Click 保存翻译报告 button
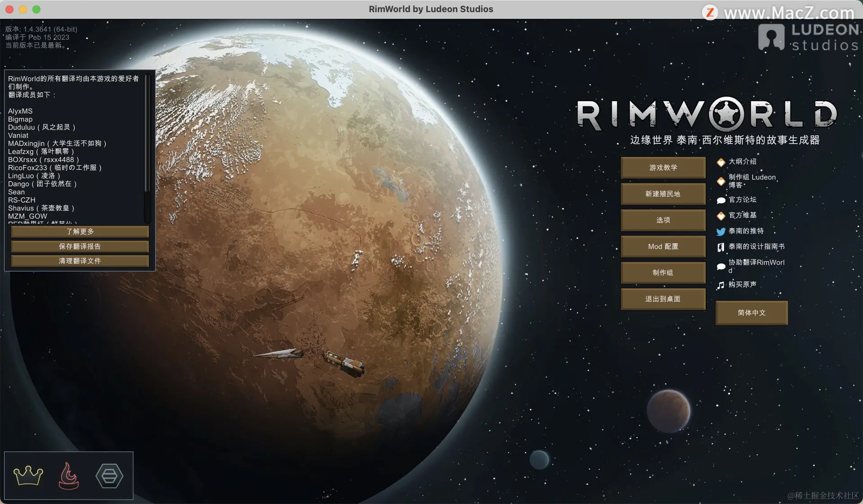 80,246
